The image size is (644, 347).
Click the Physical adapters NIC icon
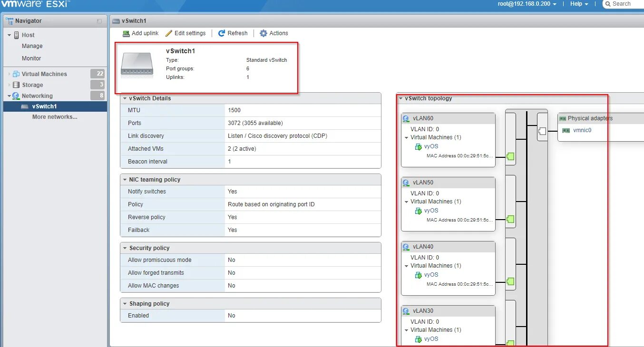coord(563,119)
